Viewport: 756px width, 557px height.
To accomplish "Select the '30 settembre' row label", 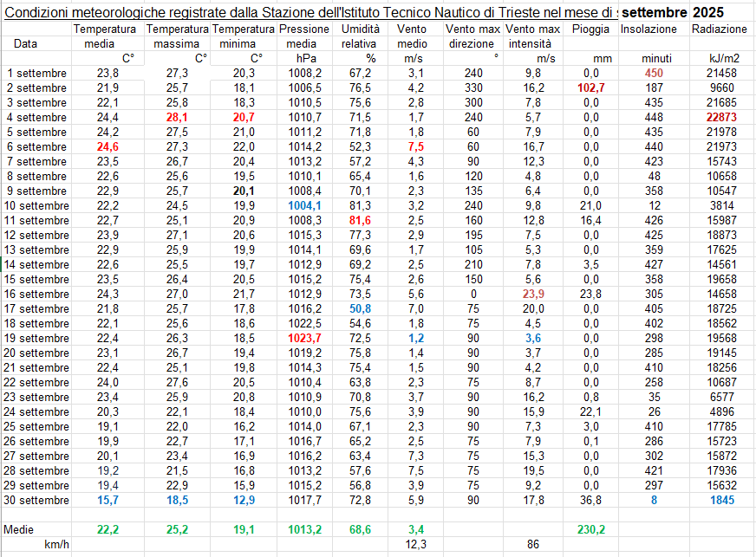I will [x=36, y=500].
